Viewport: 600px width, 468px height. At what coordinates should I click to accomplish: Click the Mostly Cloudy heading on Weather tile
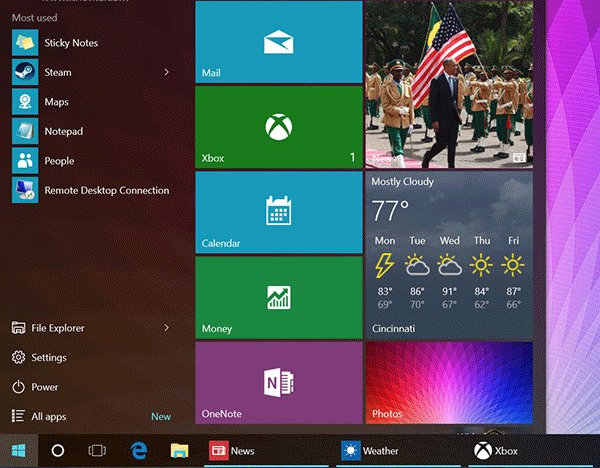click(403, 182)
